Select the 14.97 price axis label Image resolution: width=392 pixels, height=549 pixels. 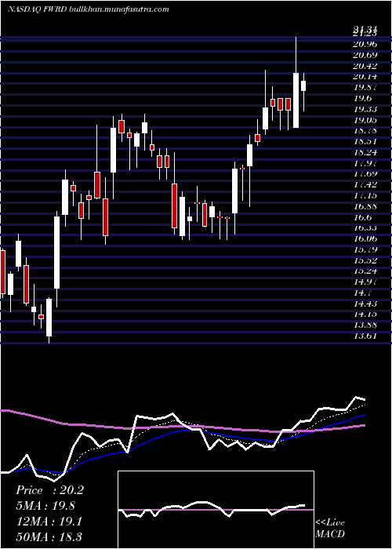[x=365, y=282]
